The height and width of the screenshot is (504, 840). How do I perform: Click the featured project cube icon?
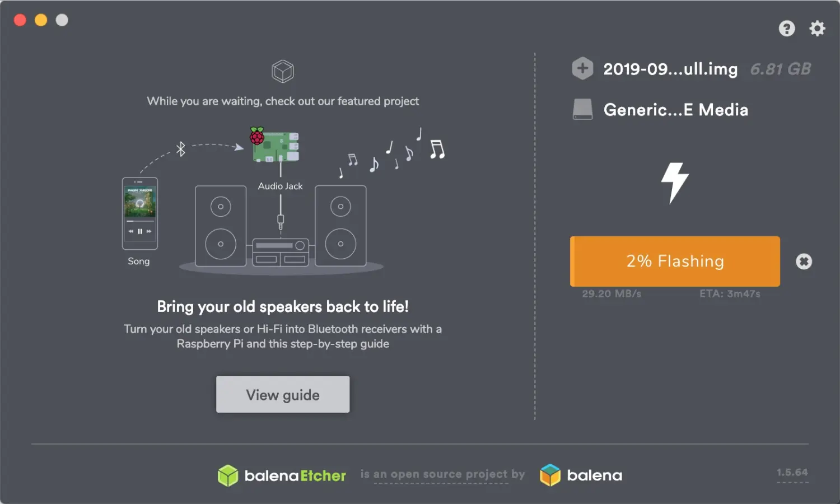[x=283, y=71]
